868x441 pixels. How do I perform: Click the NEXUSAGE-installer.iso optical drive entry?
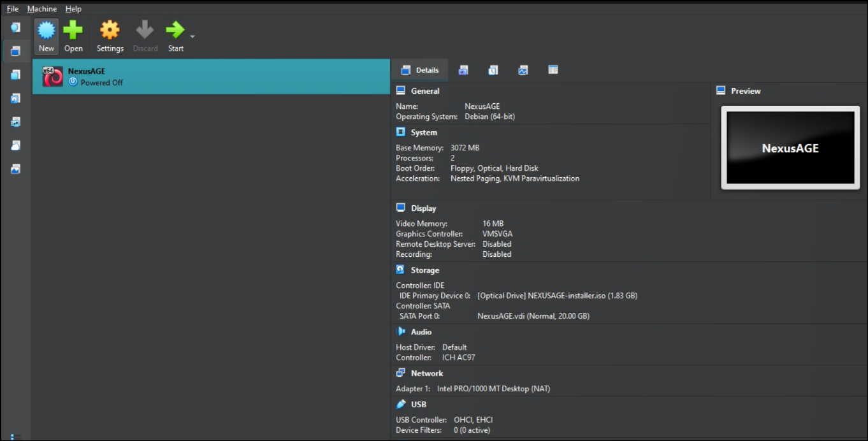click(558, 296)
